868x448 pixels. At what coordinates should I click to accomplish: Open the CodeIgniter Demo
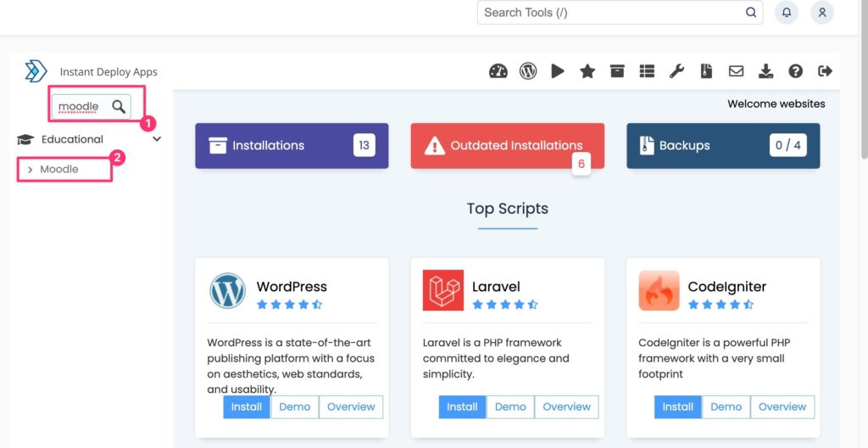click(726, 407)
